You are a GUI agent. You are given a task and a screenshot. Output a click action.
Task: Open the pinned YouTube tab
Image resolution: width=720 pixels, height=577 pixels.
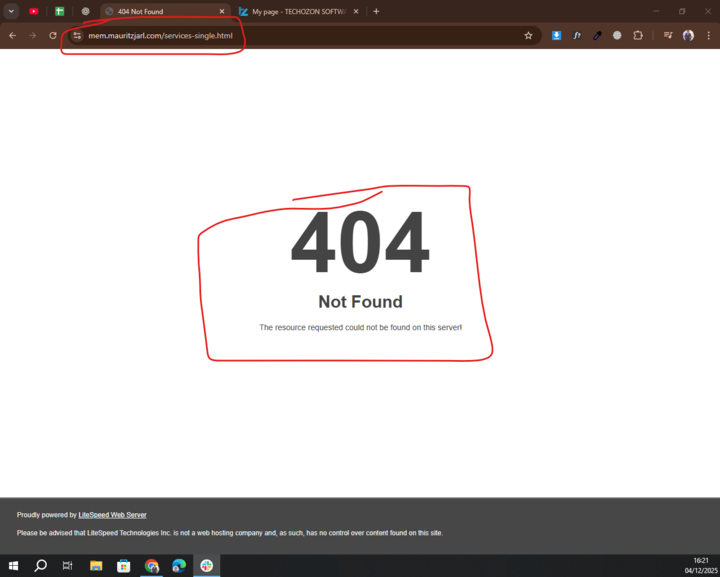pos(33,11)
